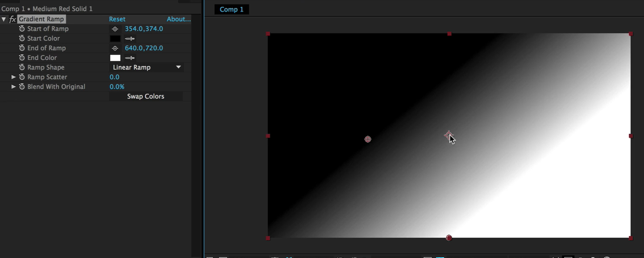
Task: Open About for Gradient Ramp
Action: tap(179, 19)
